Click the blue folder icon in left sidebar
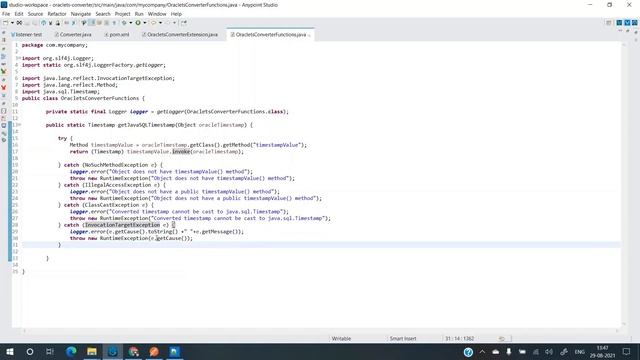This screenshot has width=640, height=360. pyautogui.click(x=4, y=56)
